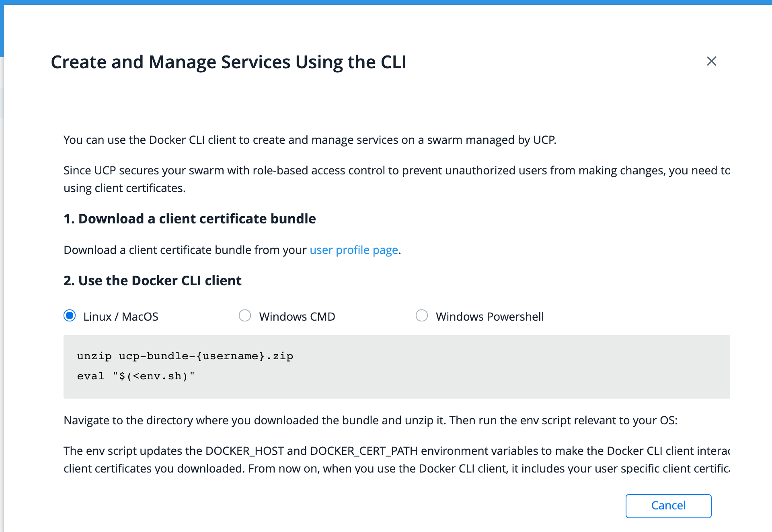Click the eval env.sh command line

tap(136, 376)
